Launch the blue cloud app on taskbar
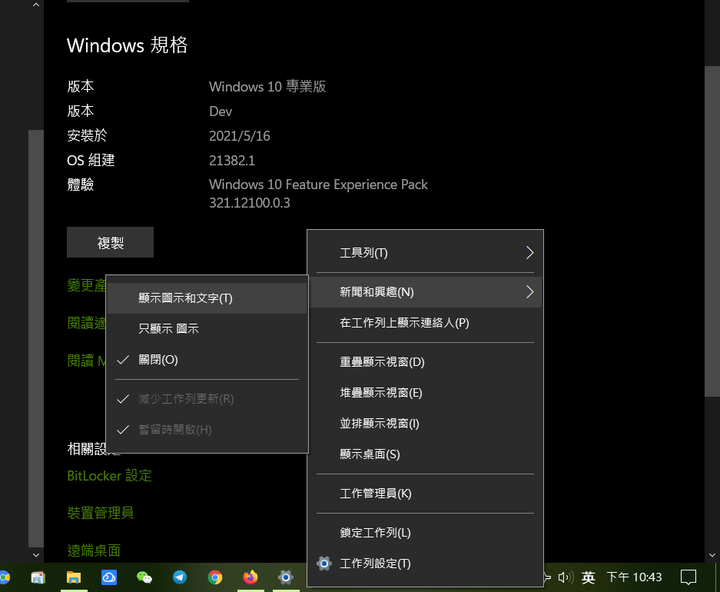 [x=109, y=577]
